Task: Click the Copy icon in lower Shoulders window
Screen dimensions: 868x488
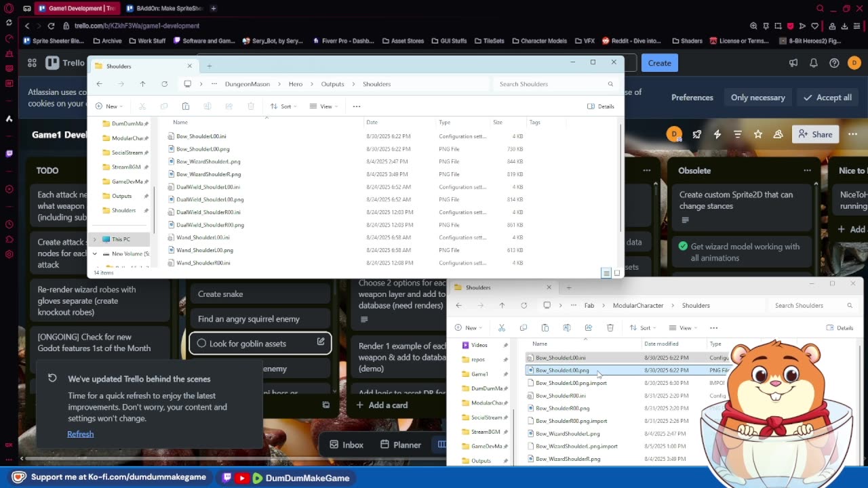Action: click(x=524, y=328)
